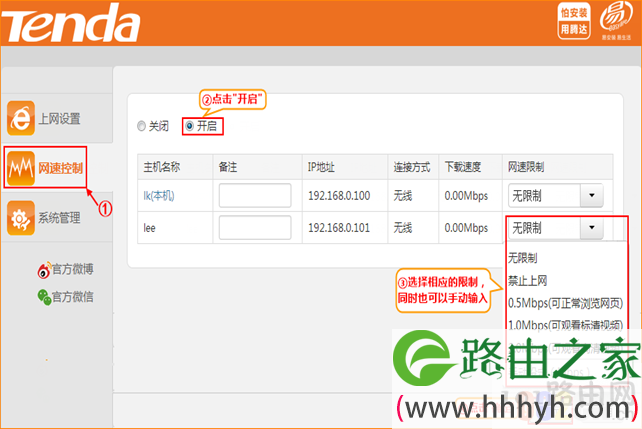This screenshot has height=429, width=642.
Task: Select the 关闭 radio button
Action: point(141,126)
